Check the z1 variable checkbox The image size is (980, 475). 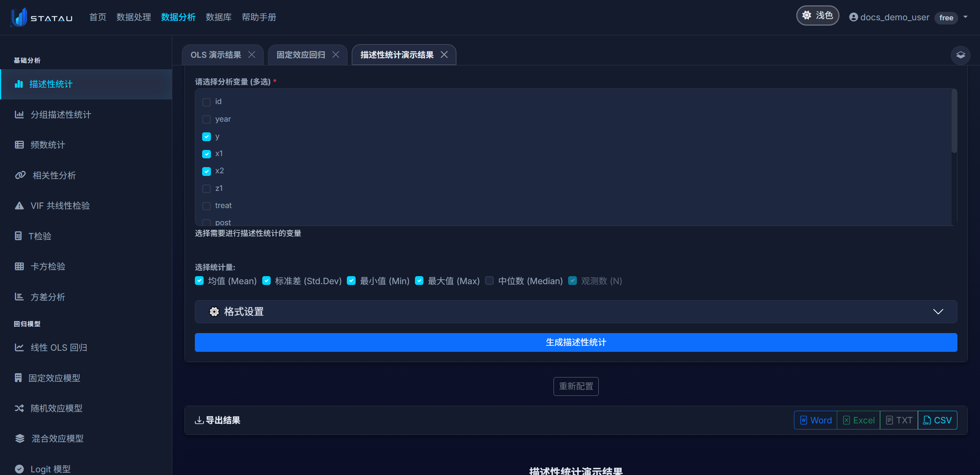206,189
